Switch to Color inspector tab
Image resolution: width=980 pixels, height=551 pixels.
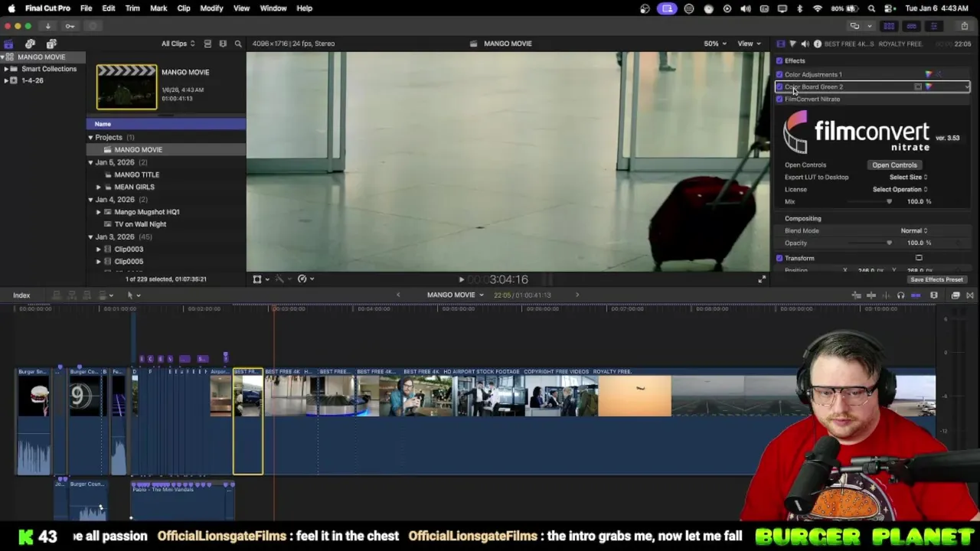pos(792,44)
